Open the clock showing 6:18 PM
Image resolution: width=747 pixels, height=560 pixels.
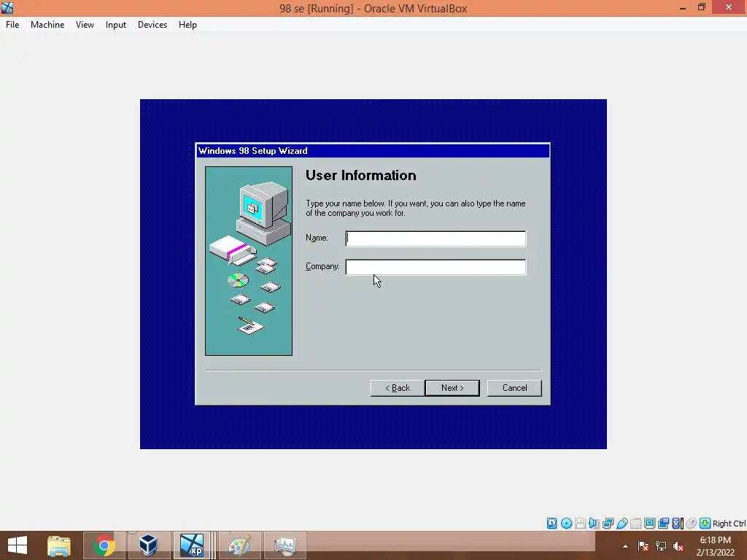coord(715,546)
